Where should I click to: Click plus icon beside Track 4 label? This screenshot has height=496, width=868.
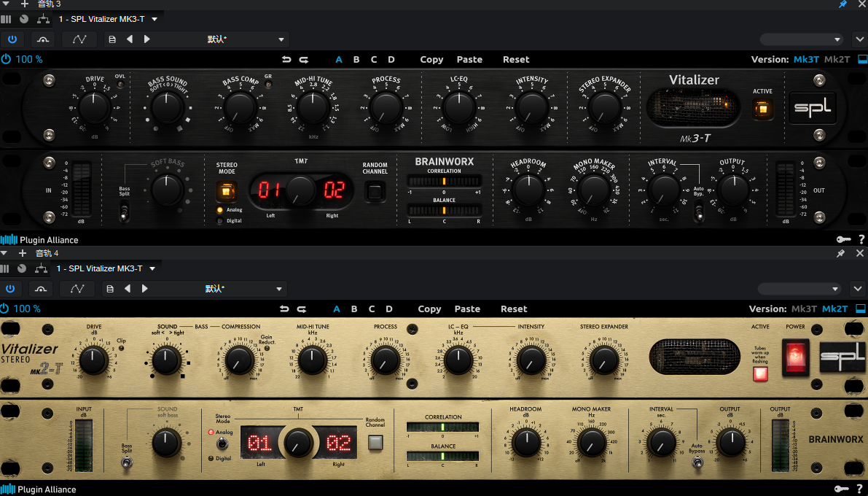tap(22, 253)
